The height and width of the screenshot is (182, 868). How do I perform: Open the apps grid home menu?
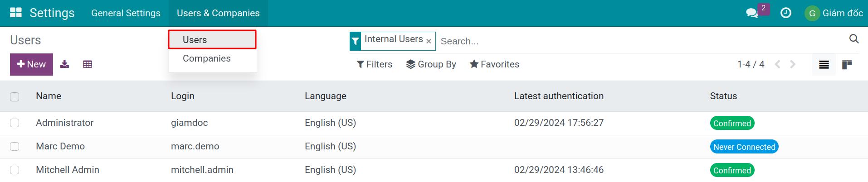click(16, 13)
